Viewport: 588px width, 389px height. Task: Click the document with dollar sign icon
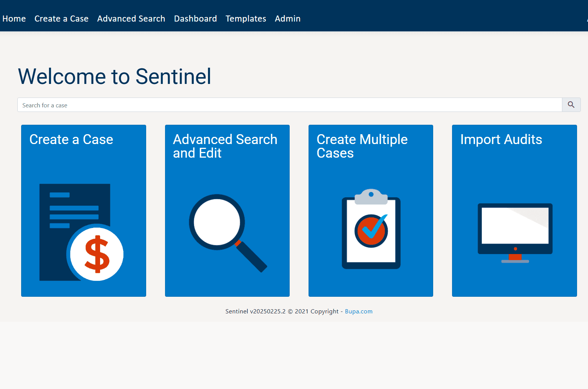(82, 232)
